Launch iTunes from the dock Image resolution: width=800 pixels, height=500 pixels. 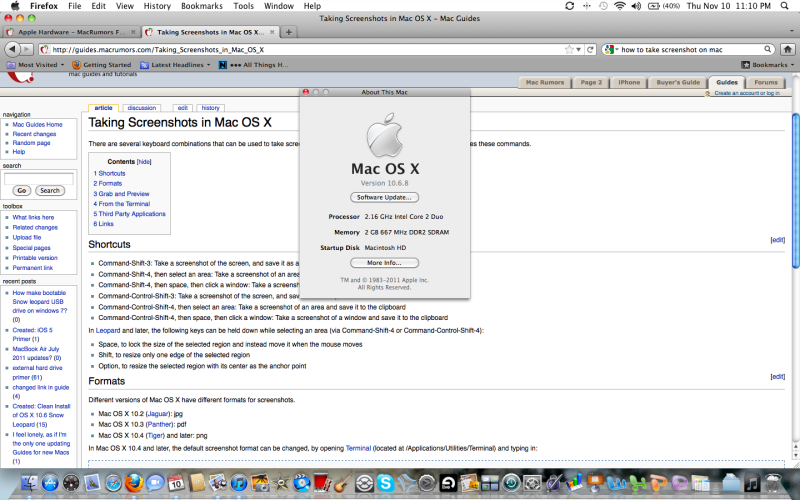point(239,483)
